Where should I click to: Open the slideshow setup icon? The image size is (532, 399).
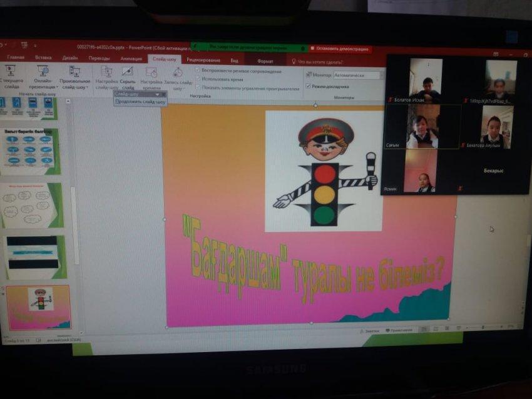point(106,72)
